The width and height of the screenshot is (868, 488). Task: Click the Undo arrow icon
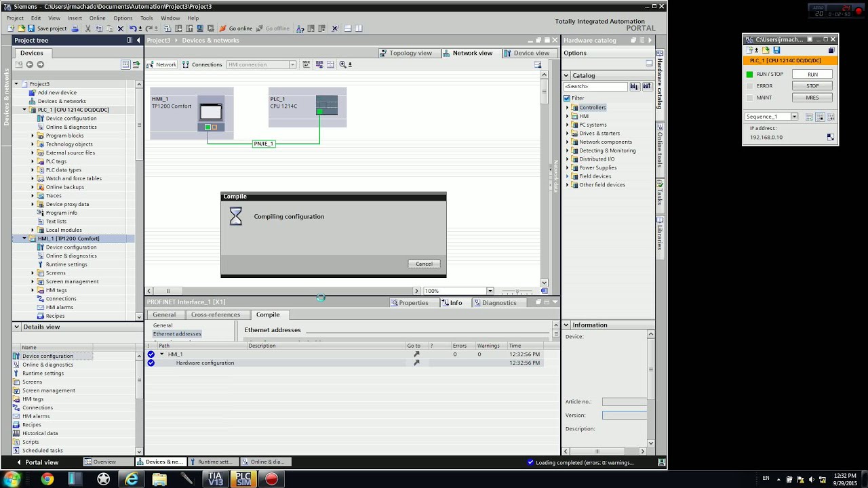click(132, 28)
